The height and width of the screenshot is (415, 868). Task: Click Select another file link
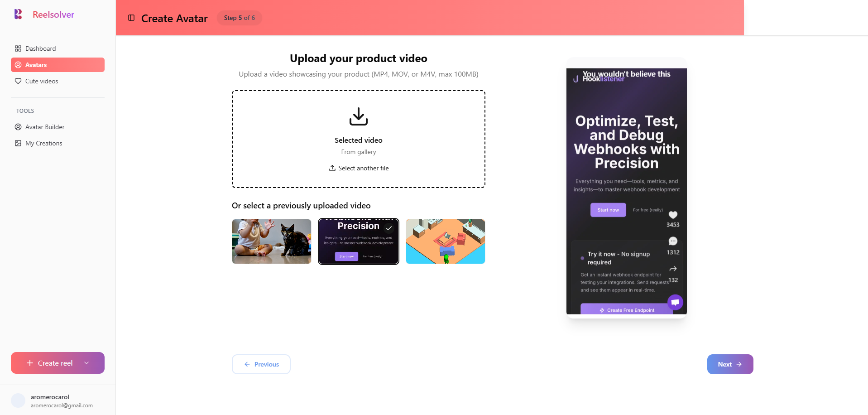(x=359, y=168)
